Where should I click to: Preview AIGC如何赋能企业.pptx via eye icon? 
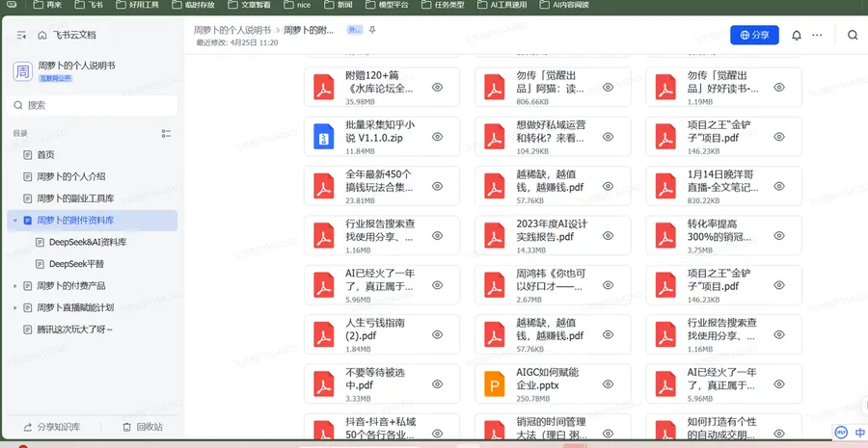[x=608, y=383]
